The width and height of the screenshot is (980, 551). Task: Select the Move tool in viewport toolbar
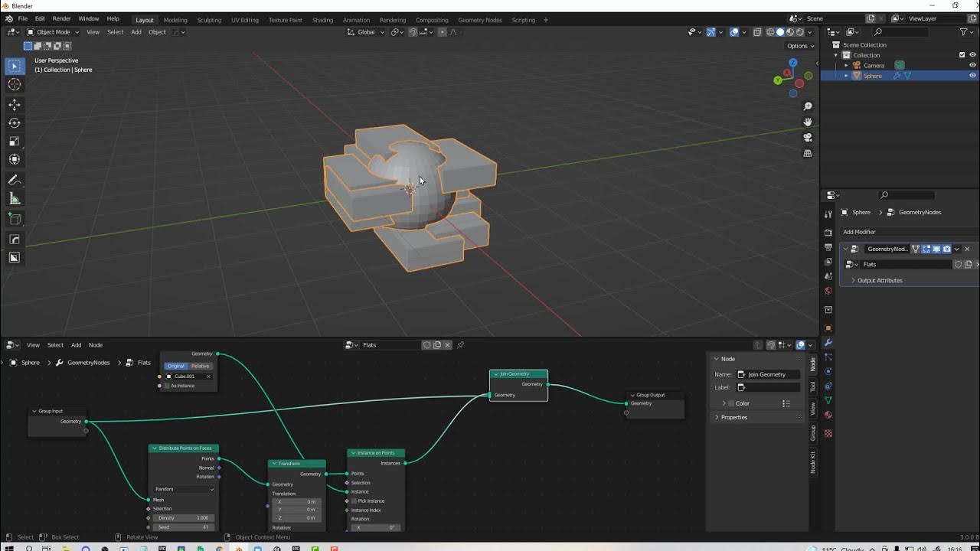tap(14, 105)
